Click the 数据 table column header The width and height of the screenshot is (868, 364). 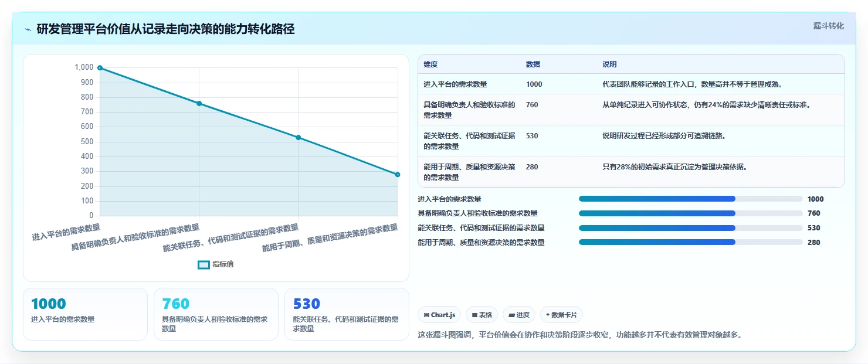(533, 64)
